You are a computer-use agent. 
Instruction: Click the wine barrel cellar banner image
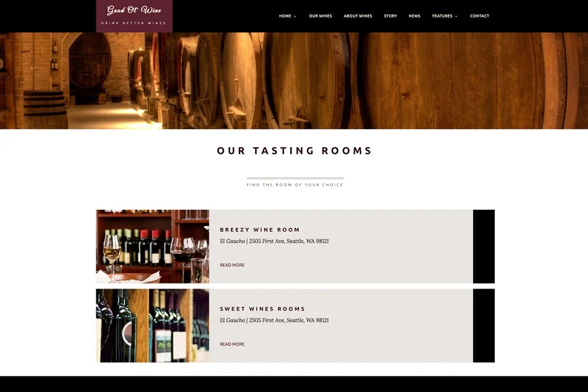294,81
